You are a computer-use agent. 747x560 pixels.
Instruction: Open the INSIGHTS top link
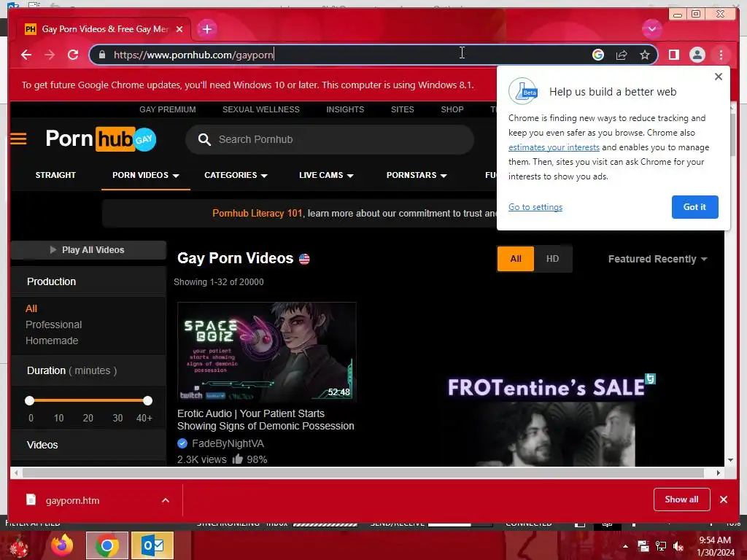(x=345, y=109)
